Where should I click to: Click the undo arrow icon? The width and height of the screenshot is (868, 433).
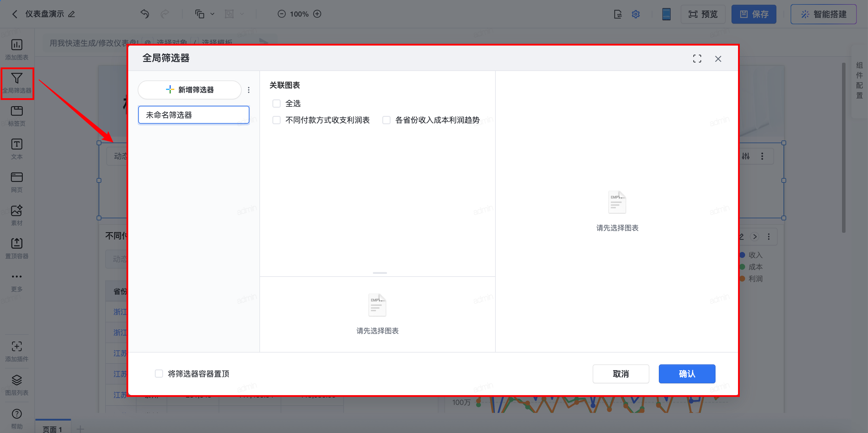point(144,14)
